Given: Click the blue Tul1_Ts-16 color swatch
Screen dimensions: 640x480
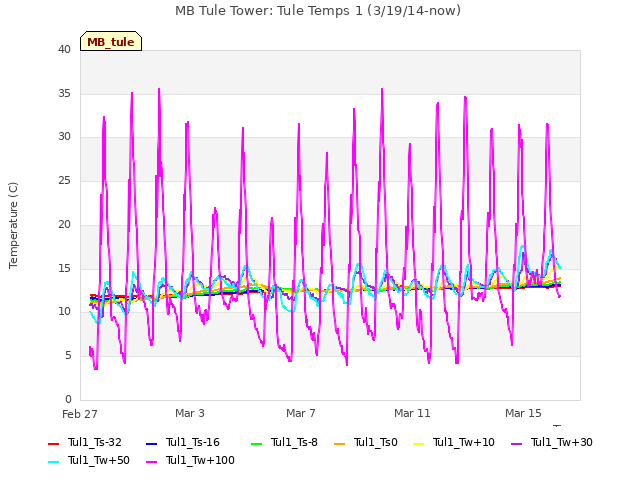Looking at the screenshot, I should [x=151, y=444].
